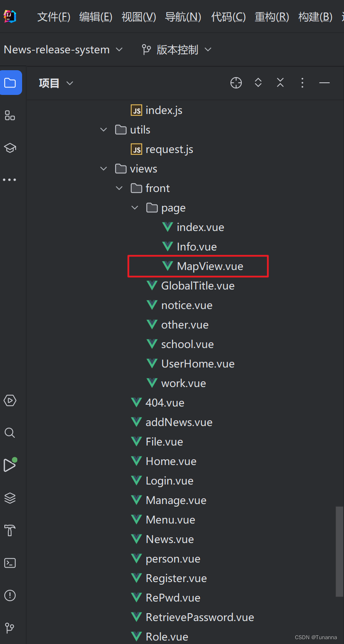Hide the project panel
344x644 pixels.
pyautogui.click(x=325, y=83)
